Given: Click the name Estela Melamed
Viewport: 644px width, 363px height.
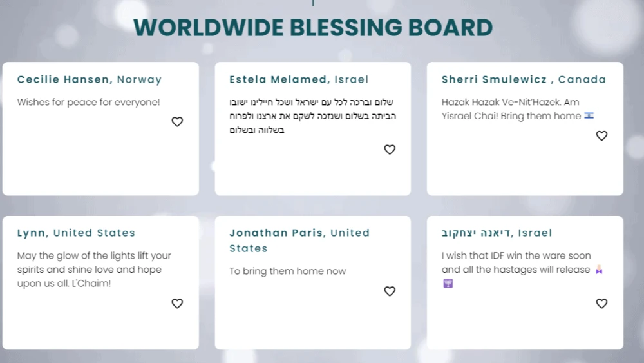Looking at the screenshot, I should coord(278,80).
